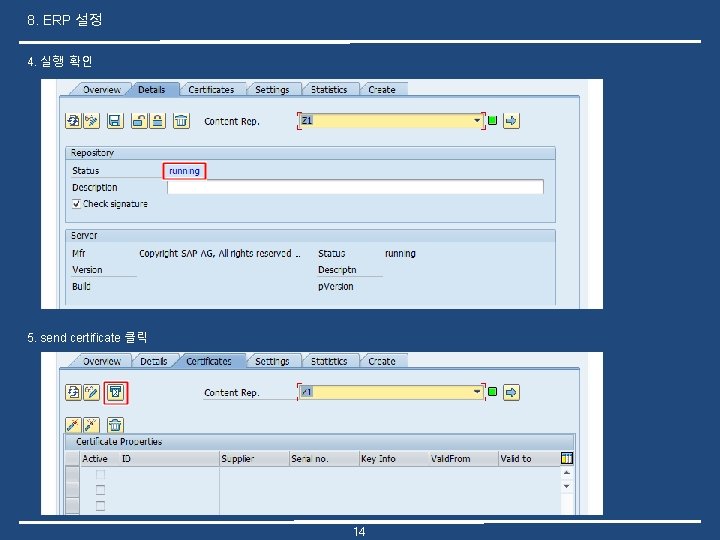Click the send certificate icon in the Certificates panel
This screenshot has width=720, height=540.
(116, 393)
